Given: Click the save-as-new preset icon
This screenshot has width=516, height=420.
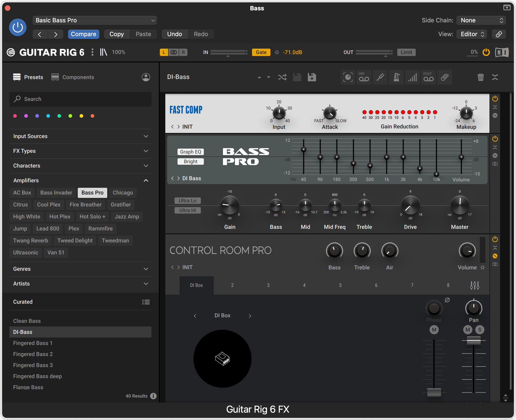Looking at the screenshot, I should coord(312,77).
